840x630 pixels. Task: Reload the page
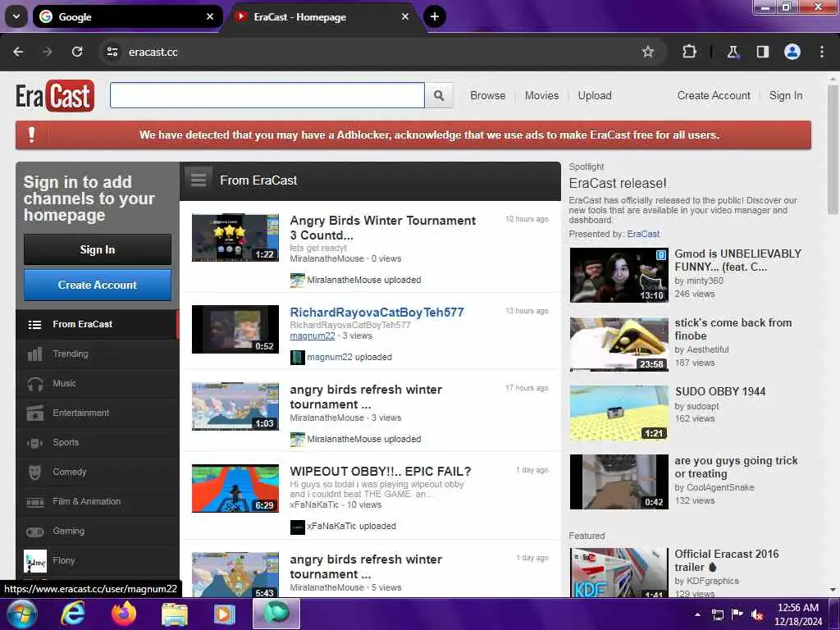(x=77, y=52)
